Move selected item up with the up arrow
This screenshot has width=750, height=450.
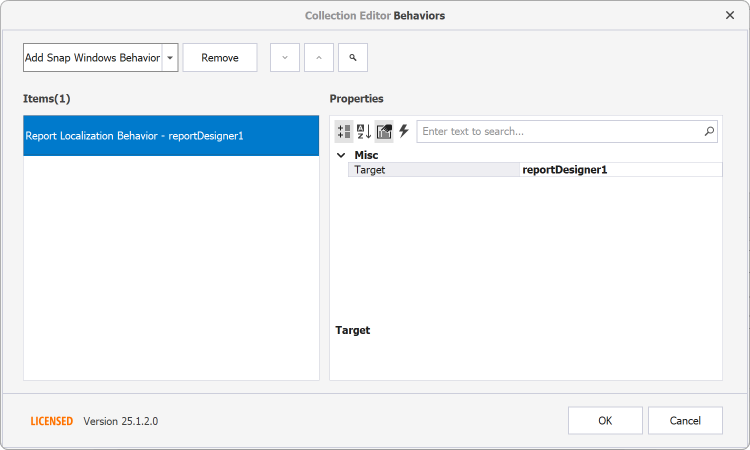point(319,57)
